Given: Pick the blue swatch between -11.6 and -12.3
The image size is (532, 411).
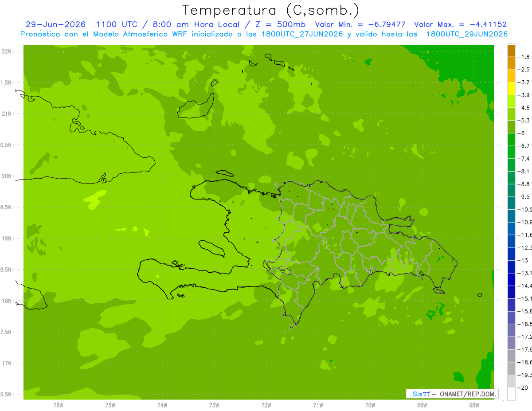Looking at the screenshot, I should (x=511, y=241).
